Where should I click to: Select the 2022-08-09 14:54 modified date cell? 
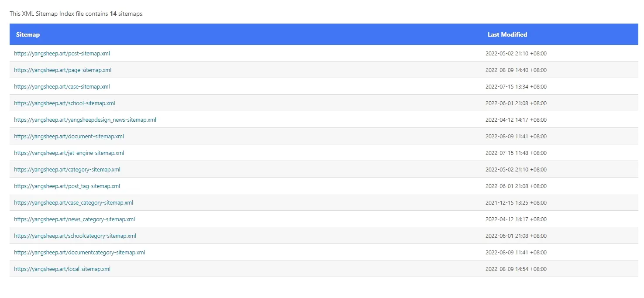tap(516, 269)
